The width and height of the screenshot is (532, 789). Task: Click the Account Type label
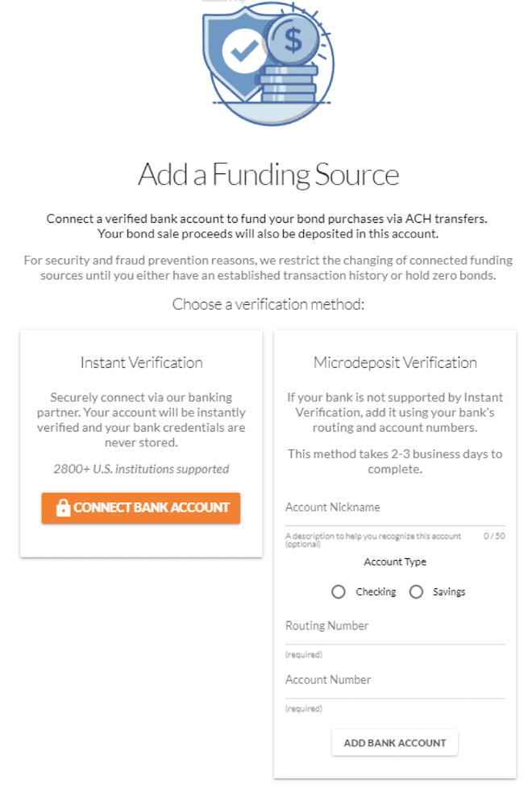coord(395,561)
